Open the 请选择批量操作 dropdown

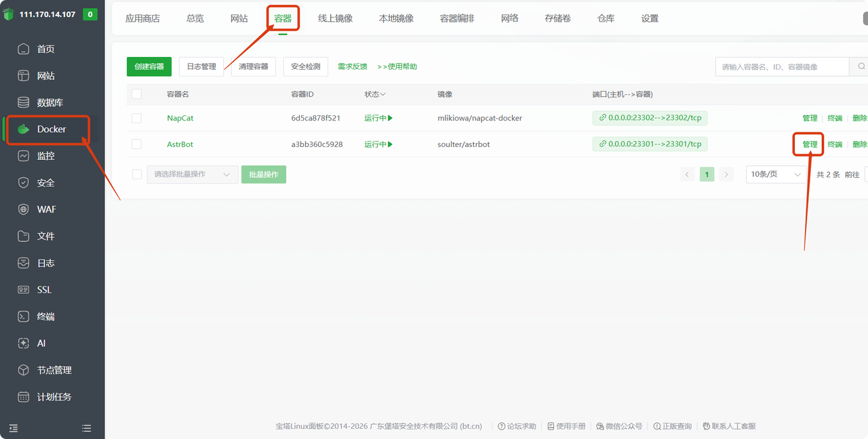tap(193, 174)
